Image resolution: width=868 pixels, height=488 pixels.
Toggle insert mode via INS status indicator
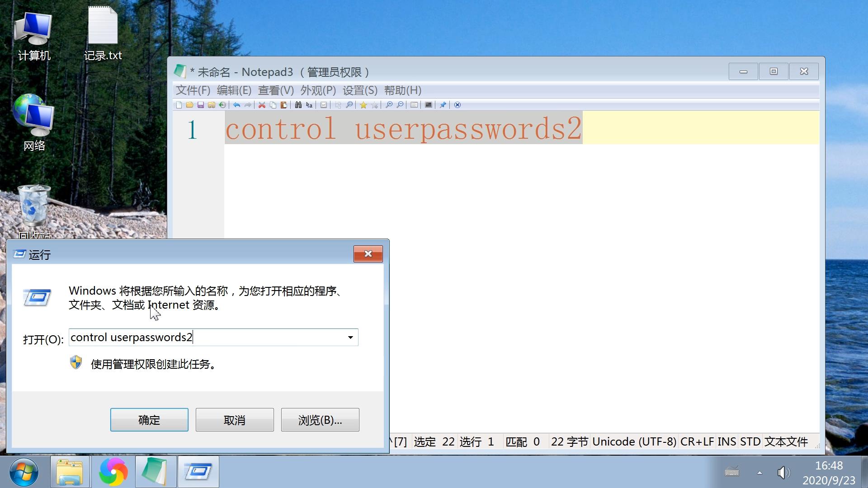point(726,441)
